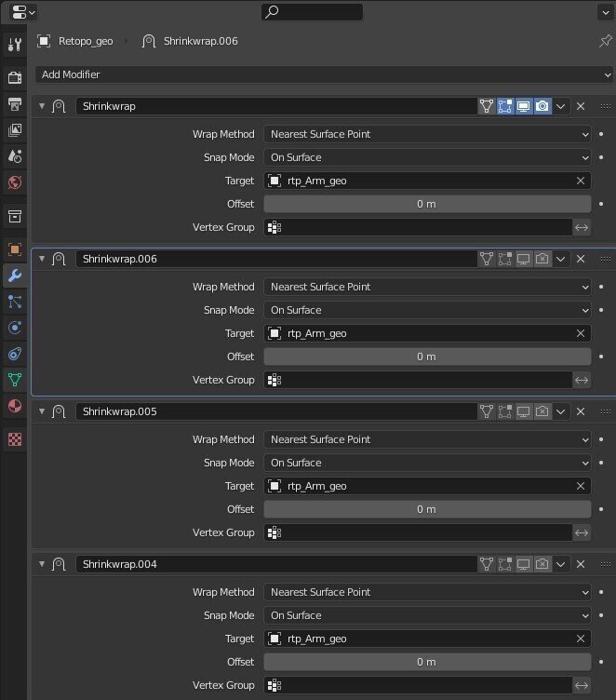Open Wrap Method dropdown of Shrinkwrap.006
This screenshot has width=616, height=700.
pyautogui.click(x=427, y=287)
